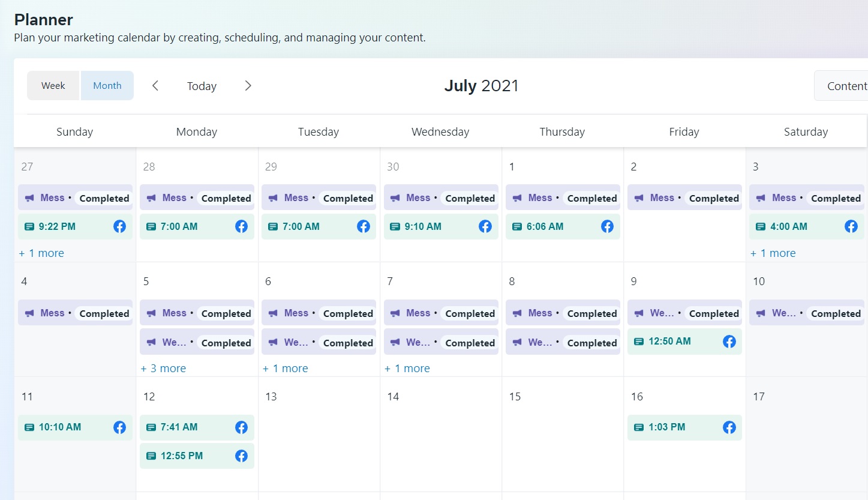The width and height of the screenshot is (868, 500).
Task: Expand '+ 3 more' on July 5
Action: click(x=163, y=369)
